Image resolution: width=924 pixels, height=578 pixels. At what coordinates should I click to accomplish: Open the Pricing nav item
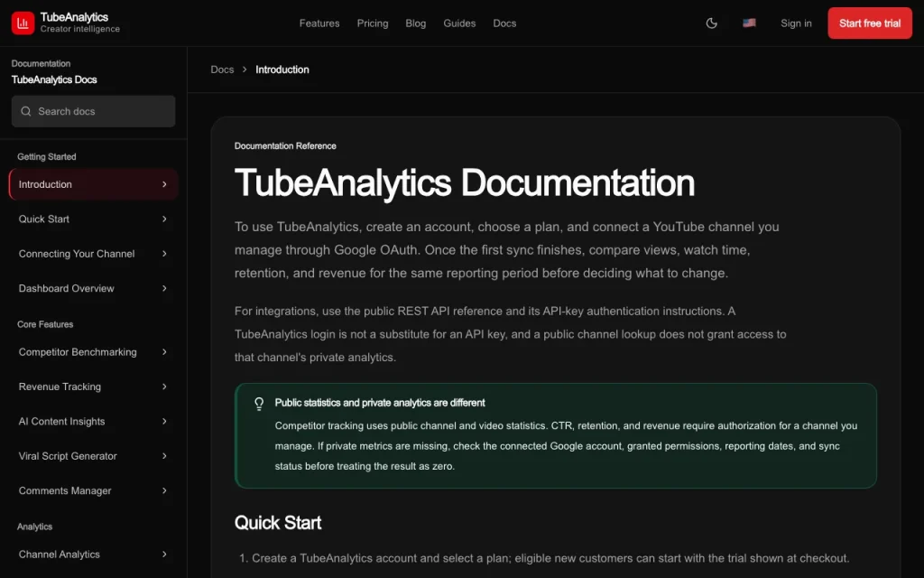(x=373, y=23)
